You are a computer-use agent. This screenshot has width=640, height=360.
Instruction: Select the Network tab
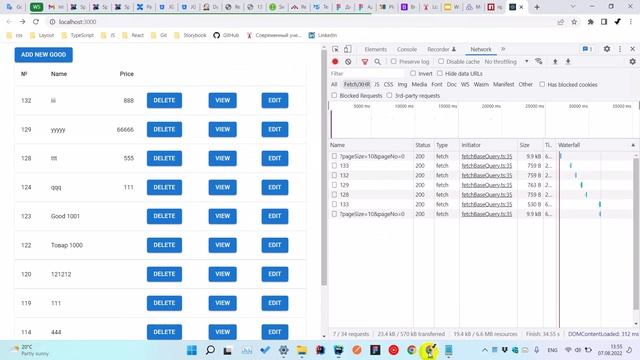pyautogui.click(x=481, y=49)
